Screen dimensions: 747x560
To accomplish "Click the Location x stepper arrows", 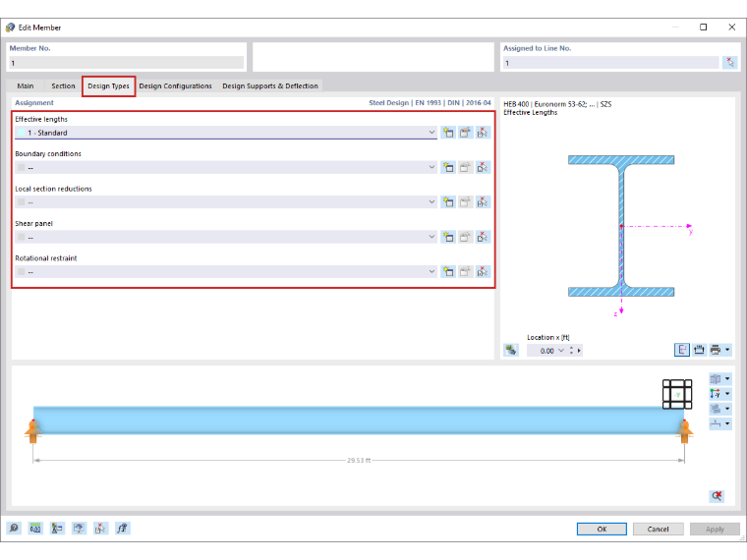I will 571,351.
